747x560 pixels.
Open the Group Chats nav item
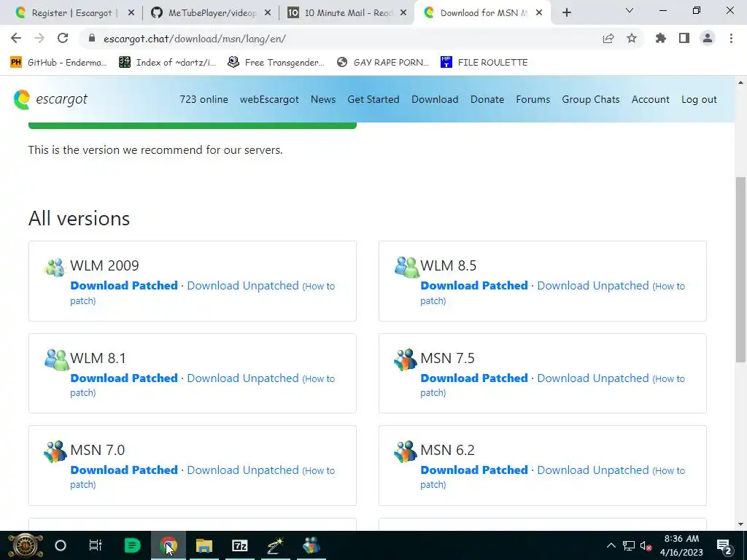pyautogui.click(x=591, y=99)
